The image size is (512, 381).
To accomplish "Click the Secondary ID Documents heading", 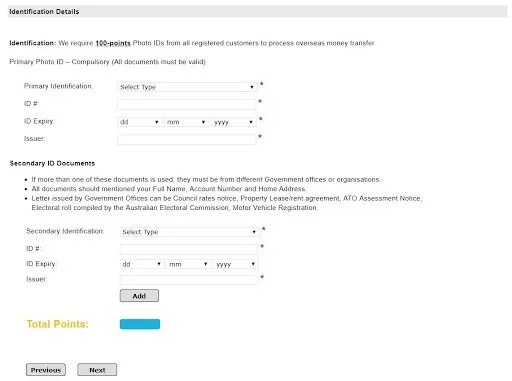I will click(52, 163).
